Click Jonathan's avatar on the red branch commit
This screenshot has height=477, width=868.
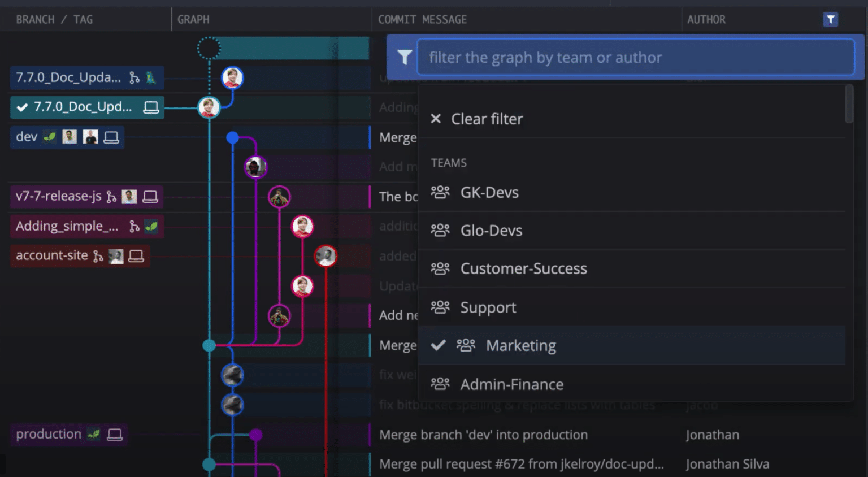tap(326, 255)
